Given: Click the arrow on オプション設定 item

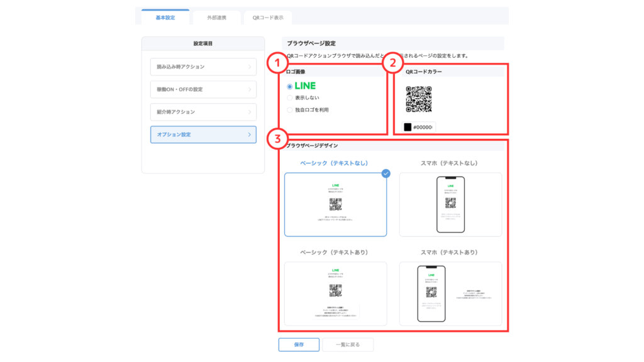Looking at the screenshot, I should pos(249,134).
